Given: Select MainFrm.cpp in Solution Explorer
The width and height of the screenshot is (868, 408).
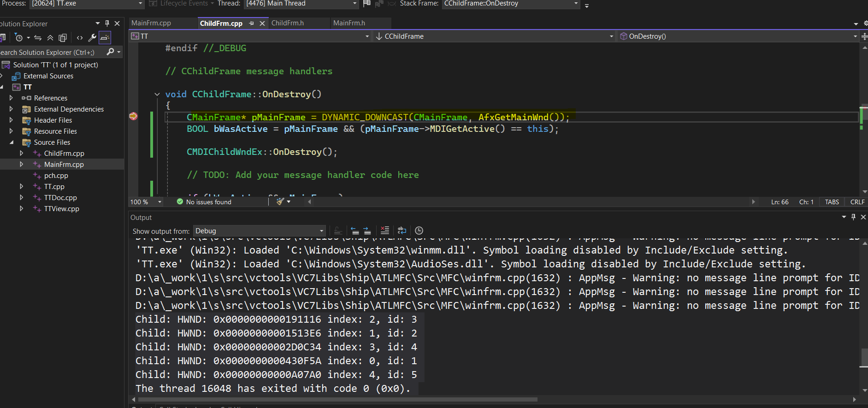Looking at the screenshot, I should pyautogui.click(x=64, y=165).
